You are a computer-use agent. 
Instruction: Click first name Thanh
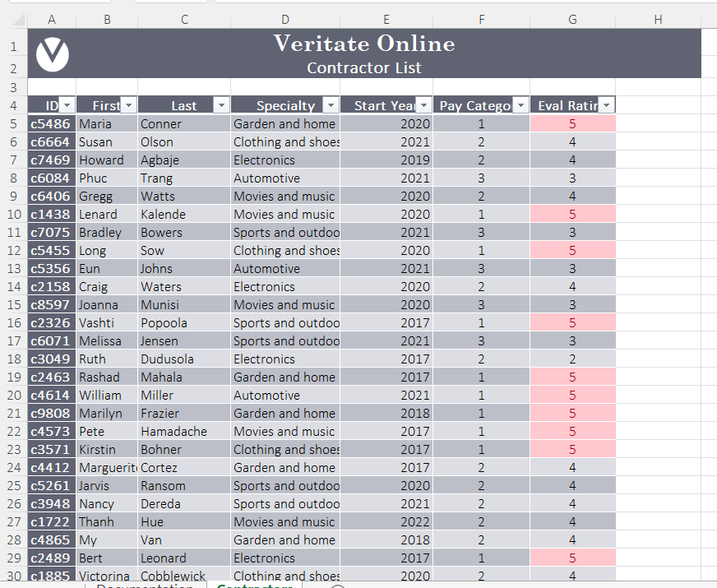click(x=107, y=521)
